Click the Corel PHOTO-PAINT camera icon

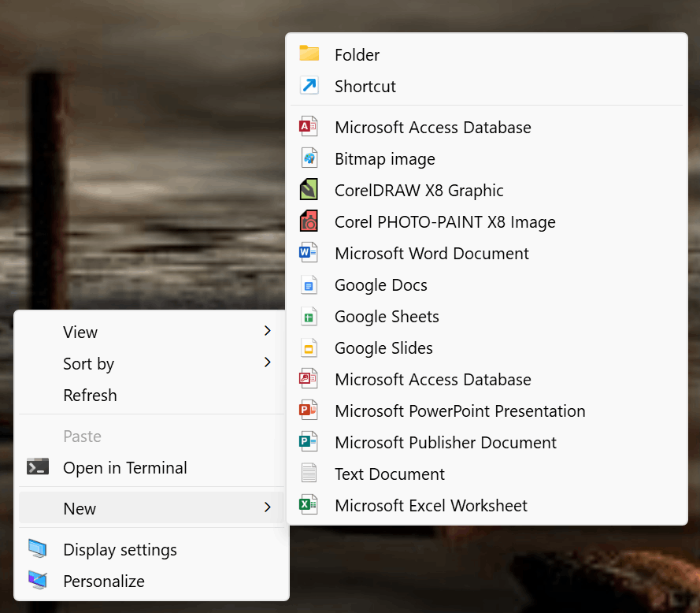[x=309, y=221]
